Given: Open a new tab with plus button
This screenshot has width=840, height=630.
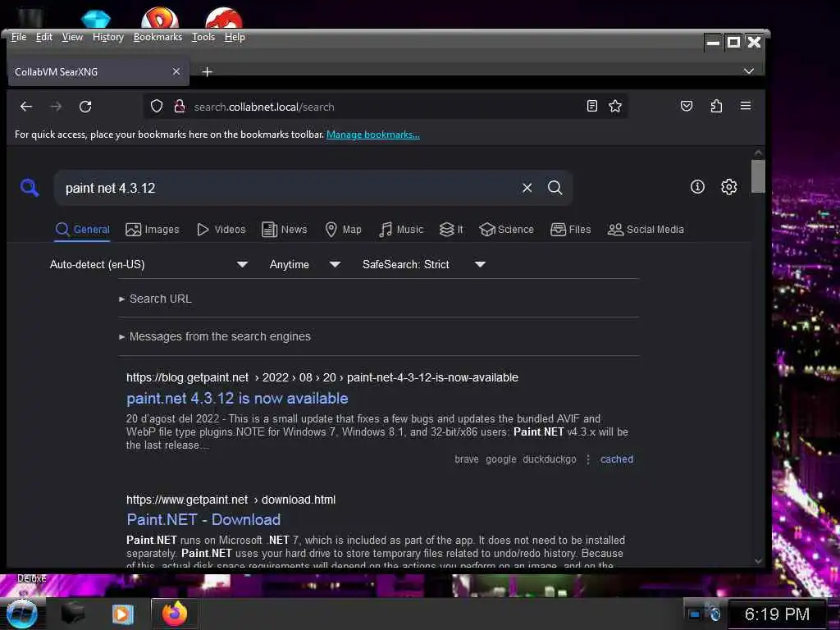Looking at the screenshot, I should click(x=207, y=71).
